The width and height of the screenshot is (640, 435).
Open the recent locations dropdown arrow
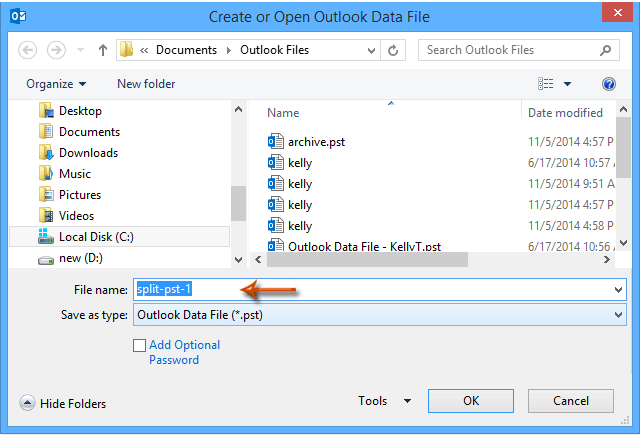point(80,50)
